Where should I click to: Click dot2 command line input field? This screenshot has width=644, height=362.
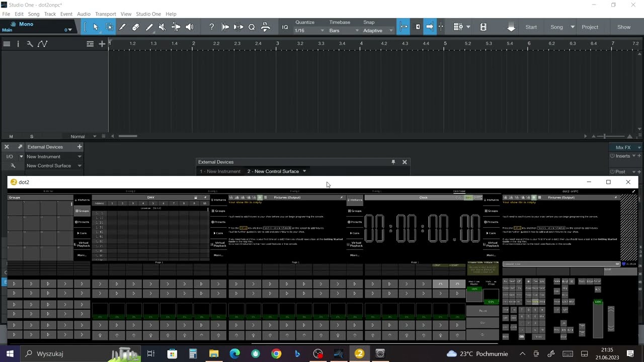561,263
